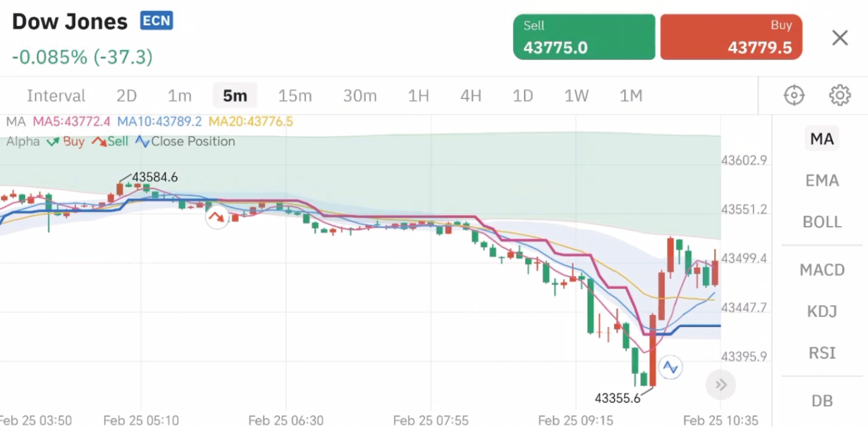Click the pink MA5 value label
Viewport: 868px width, 427px height.
coord(72,121)
